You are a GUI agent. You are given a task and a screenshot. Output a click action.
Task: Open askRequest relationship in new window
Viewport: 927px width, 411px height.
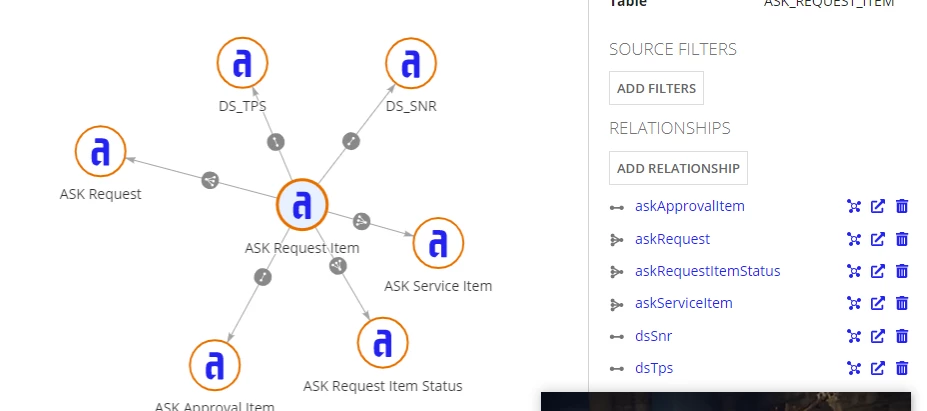(x=878, y=239)
